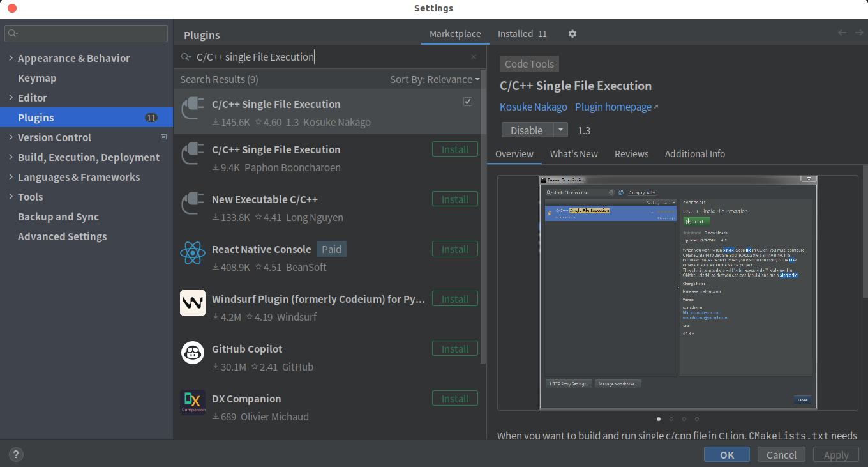
Task: Open the help question mark icon
Action: [16, 455]
